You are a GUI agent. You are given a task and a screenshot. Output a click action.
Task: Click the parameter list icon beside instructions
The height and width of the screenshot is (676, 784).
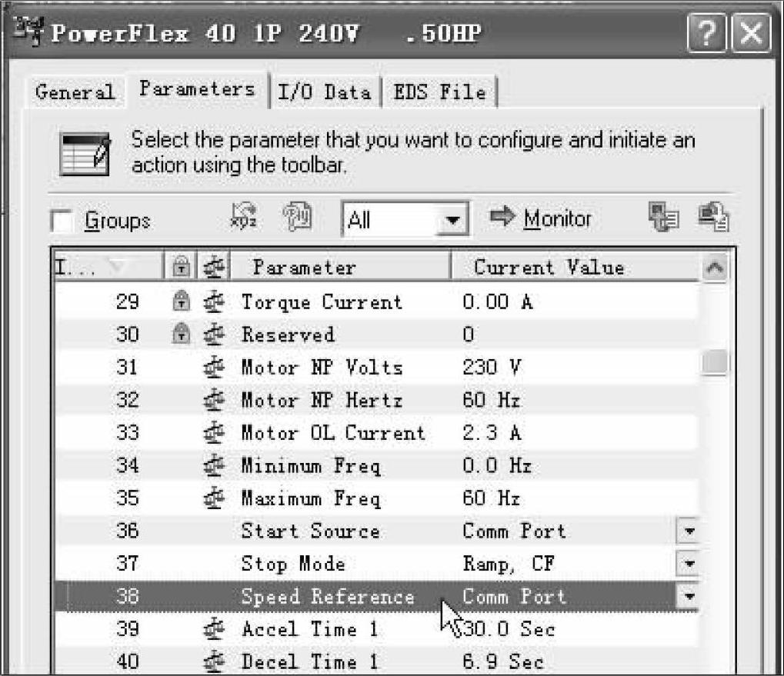[x=85, y=154]
